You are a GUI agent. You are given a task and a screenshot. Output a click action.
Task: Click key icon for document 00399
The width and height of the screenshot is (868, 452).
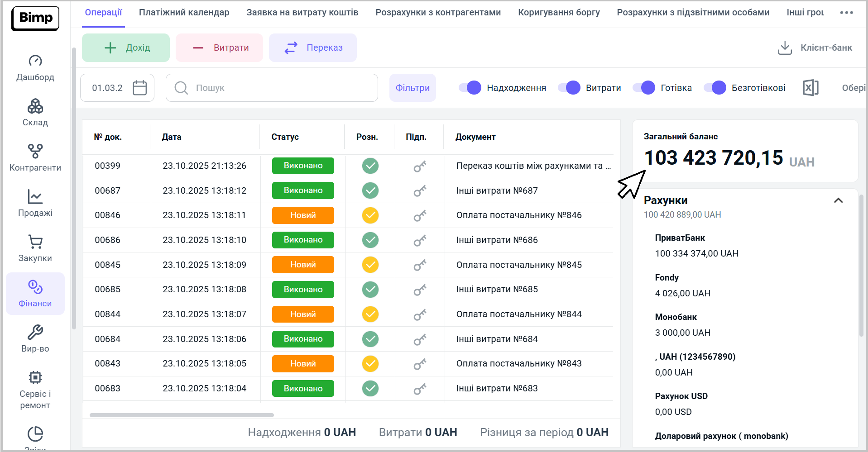[419, 167]
